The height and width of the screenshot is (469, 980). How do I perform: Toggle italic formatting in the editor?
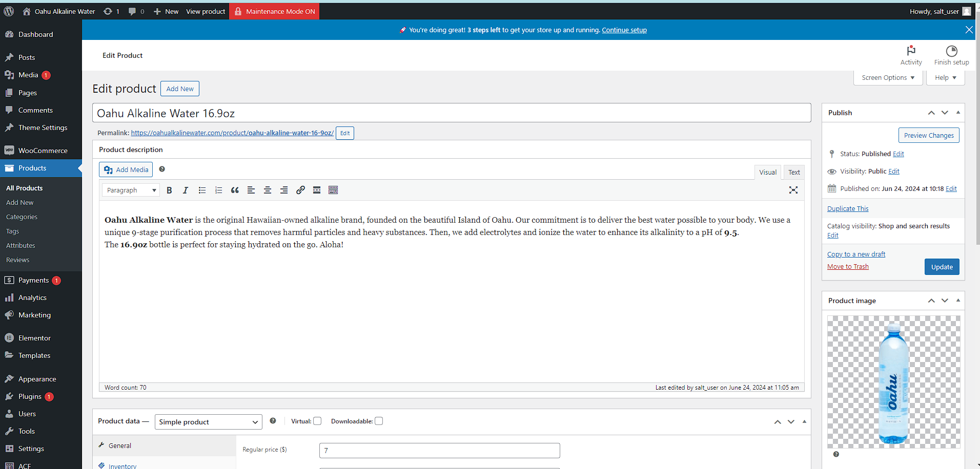pyautogui.click(x=186, y=190)
